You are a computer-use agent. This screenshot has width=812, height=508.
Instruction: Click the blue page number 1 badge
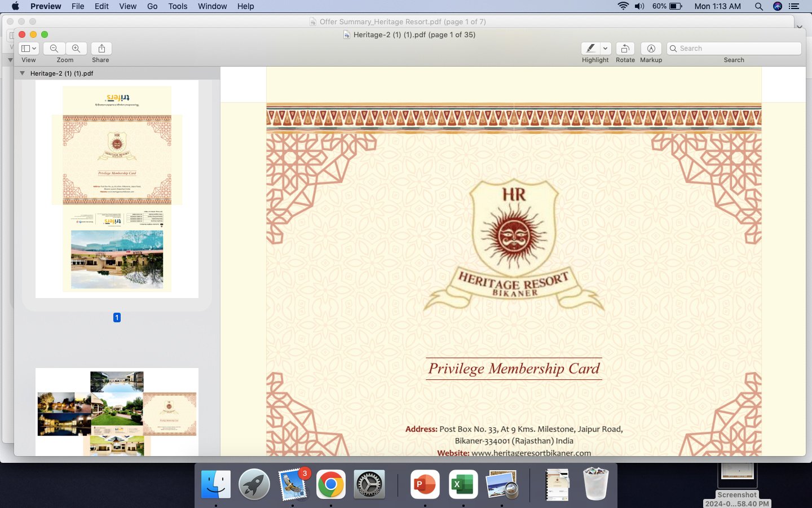117,317
